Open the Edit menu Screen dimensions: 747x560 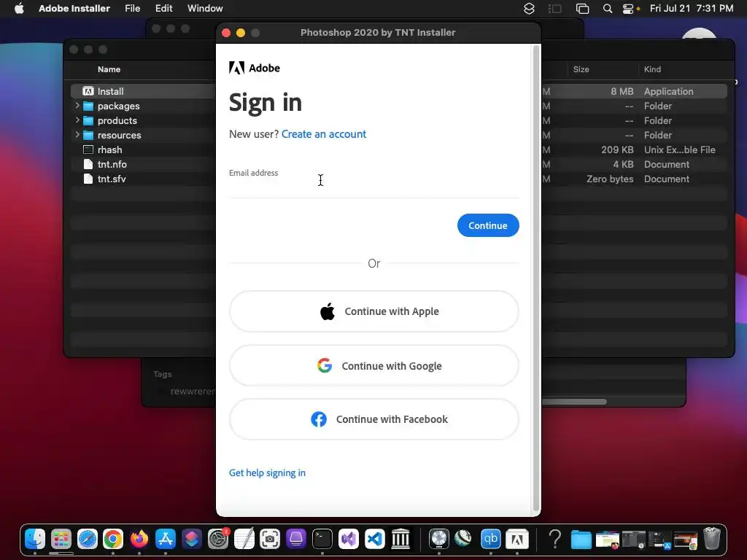pyautogui.click(x=164, y=8)
